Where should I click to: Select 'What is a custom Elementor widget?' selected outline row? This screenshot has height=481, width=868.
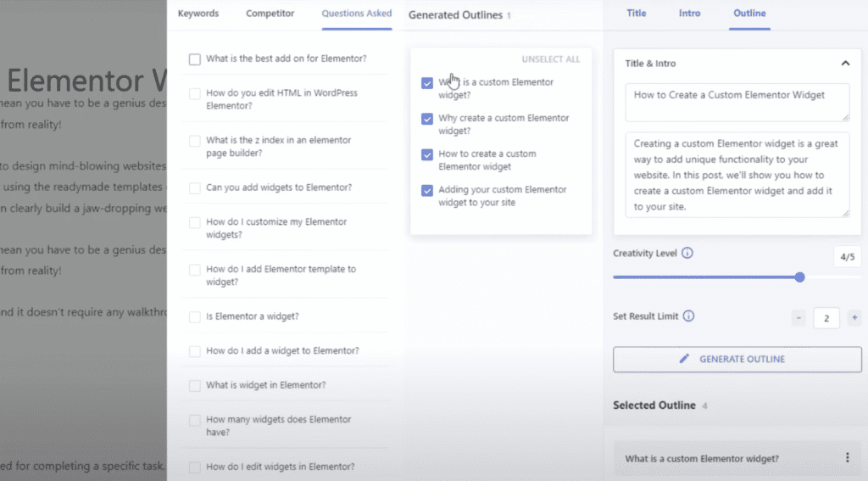coord(737,458)
